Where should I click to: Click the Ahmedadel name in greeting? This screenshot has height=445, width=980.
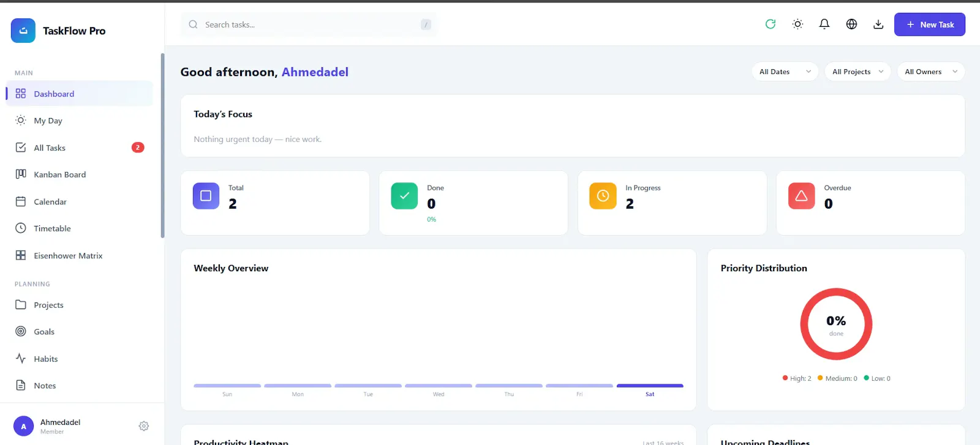click(x=315, y=72)
